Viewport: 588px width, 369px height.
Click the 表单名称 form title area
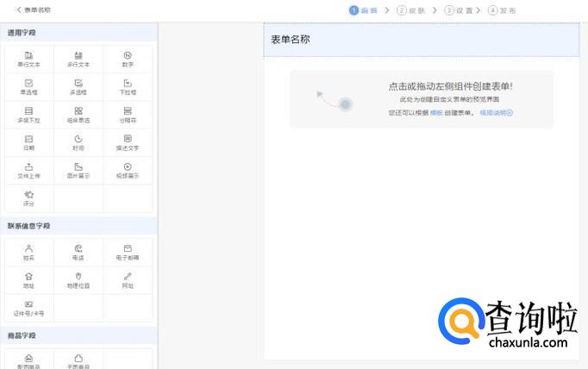coord(421,40)
